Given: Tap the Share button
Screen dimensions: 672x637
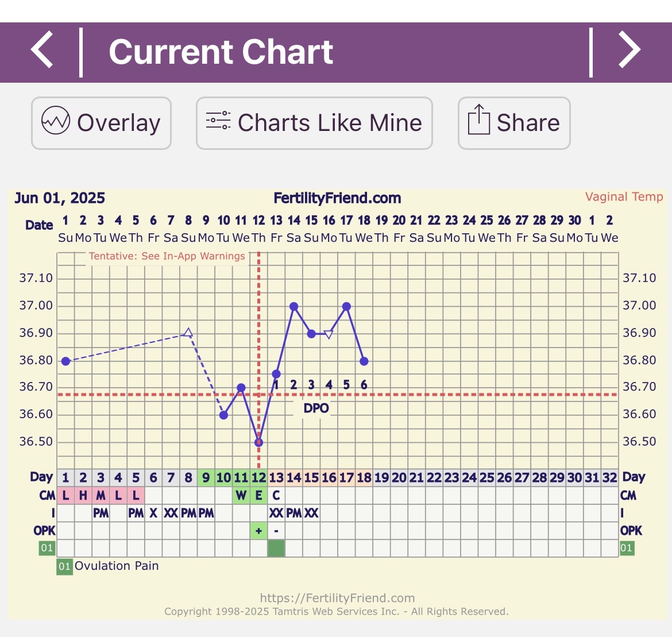Looking at the screenshot, I should [x=513, y=123].
